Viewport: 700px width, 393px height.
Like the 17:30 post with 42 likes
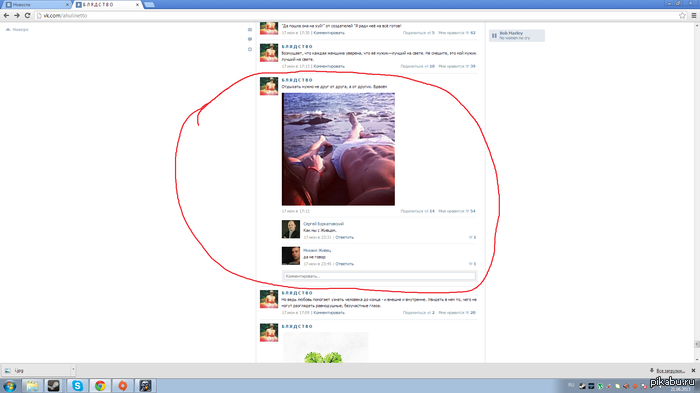457,33
